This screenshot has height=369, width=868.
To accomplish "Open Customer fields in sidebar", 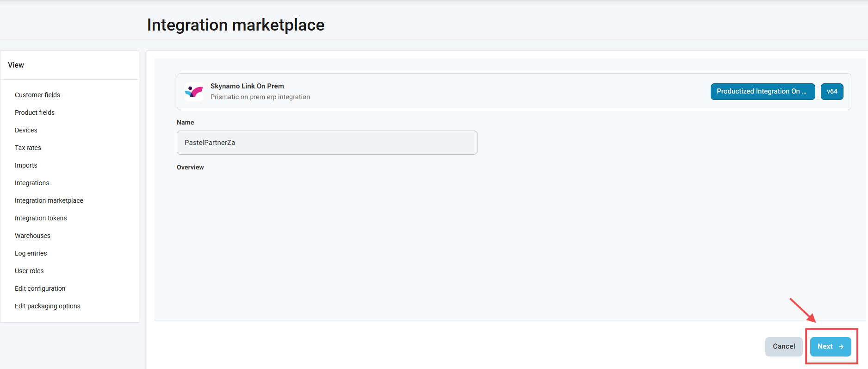I will (37, 95).
